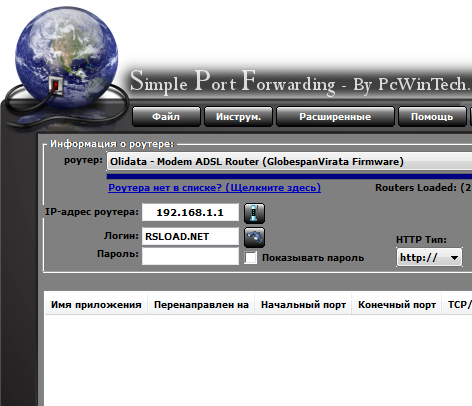
Task: Open the Файл menu
Action: click(x=166, y=117)
